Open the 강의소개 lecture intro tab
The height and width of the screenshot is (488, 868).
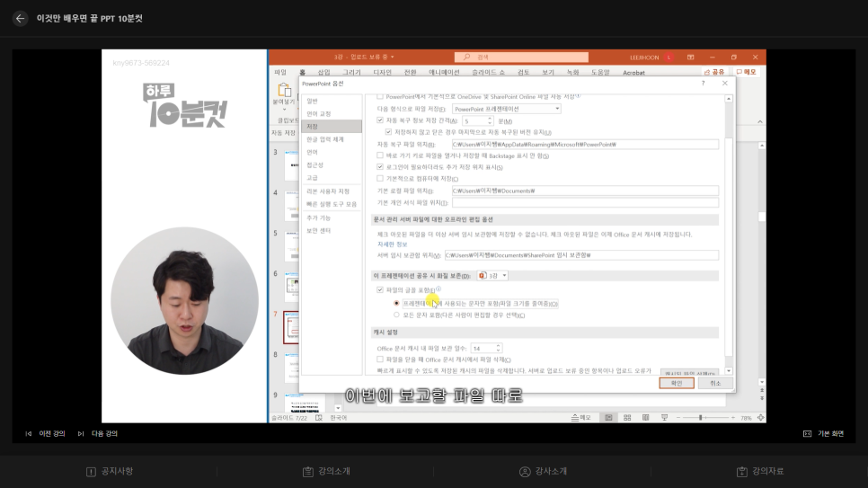tap(326, 472)
